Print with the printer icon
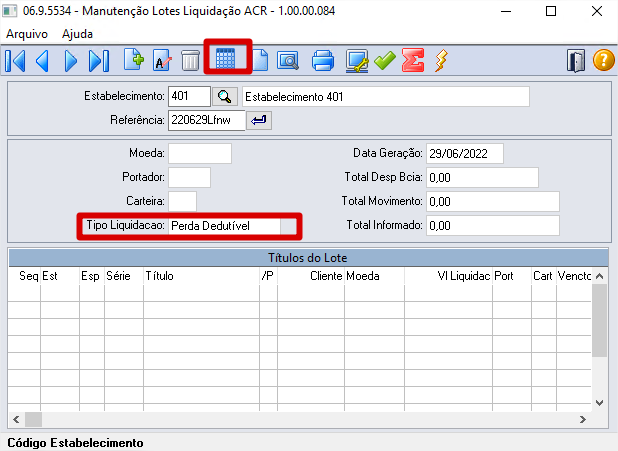 pyautogui.click(x=323, y=61)
